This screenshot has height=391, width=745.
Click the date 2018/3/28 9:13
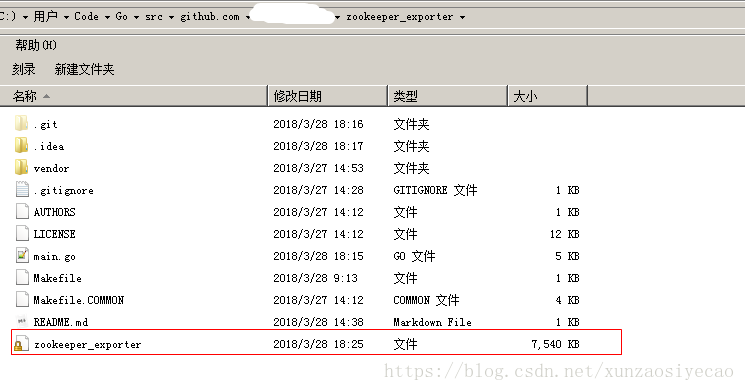point(315,278)
